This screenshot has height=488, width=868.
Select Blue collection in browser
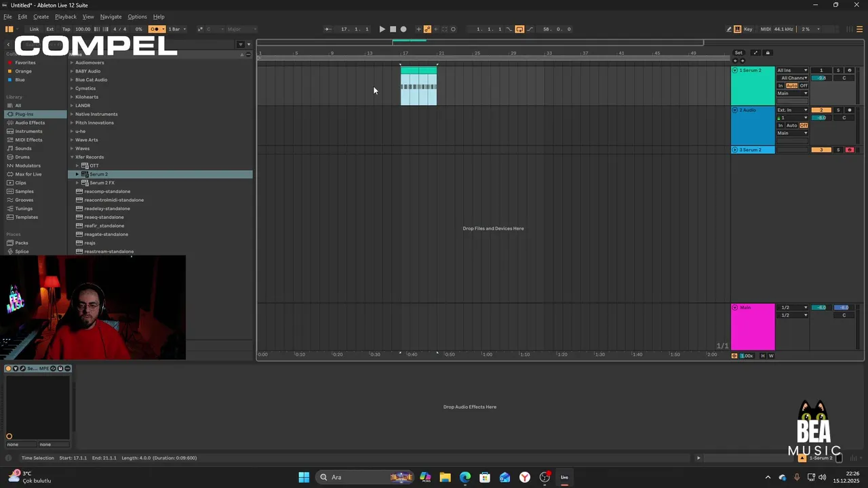point(20,80)
